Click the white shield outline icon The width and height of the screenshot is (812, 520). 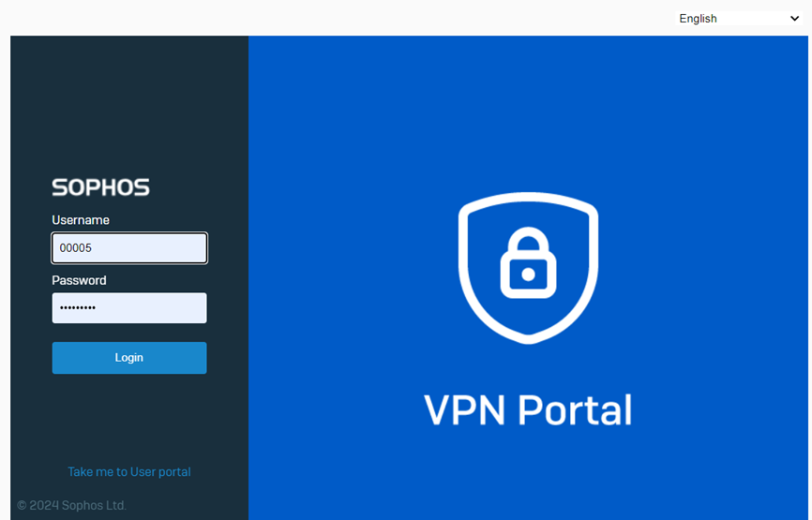pos(528,268)
